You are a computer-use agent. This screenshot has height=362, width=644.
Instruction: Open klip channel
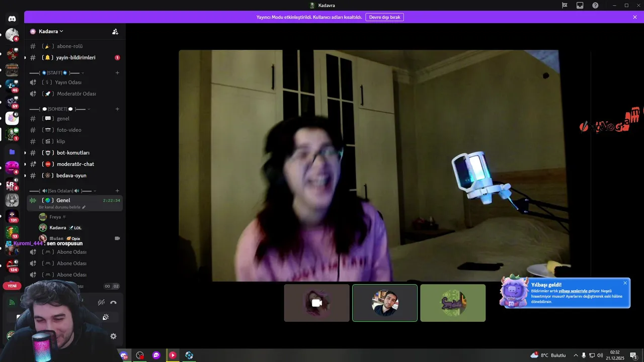74,142
